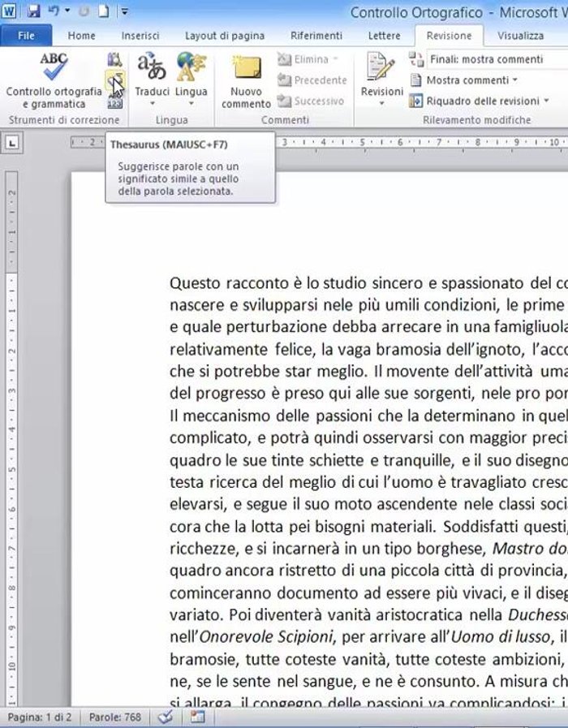Screen dimensions: 568x728
Task: Click the proofing errors status bar icon
Action: (x=166, y=717)
